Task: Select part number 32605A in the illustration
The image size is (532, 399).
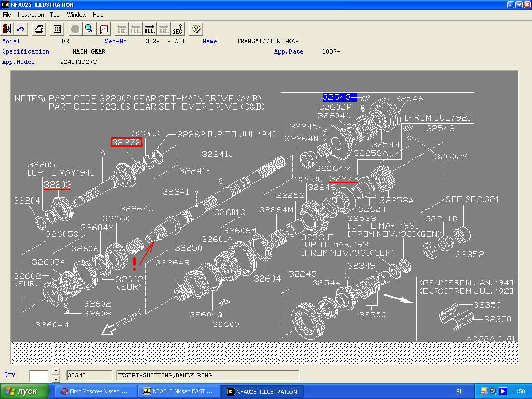Action: pos(48,262)
